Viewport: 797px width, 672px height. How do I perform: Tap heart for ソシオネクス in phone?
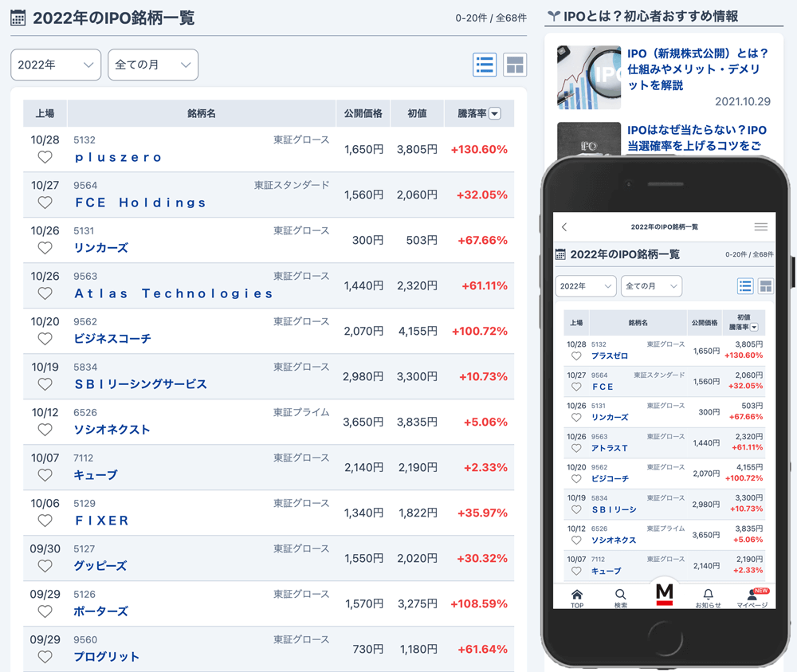click(576, 540)
